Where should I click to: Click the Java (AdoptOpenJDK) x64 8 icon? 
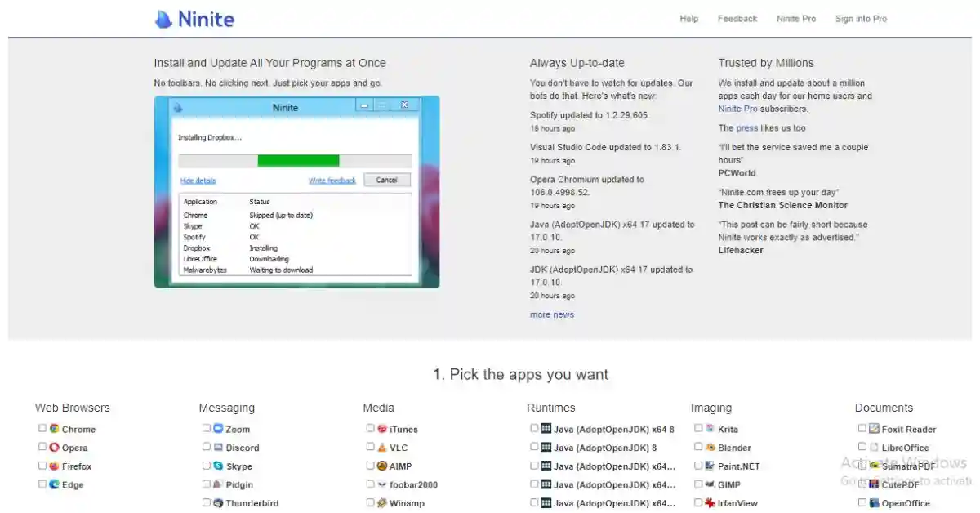point(546,428)
